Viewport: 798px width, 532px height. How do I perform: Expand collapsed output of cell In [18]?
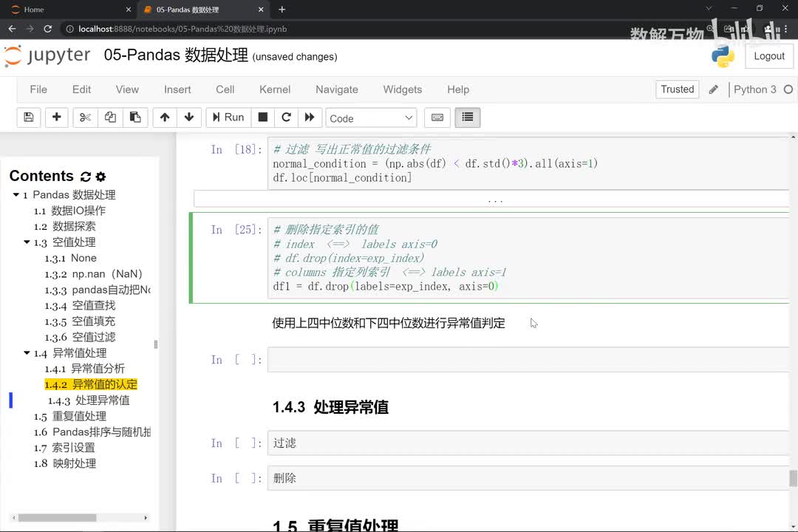coord(491,199)
